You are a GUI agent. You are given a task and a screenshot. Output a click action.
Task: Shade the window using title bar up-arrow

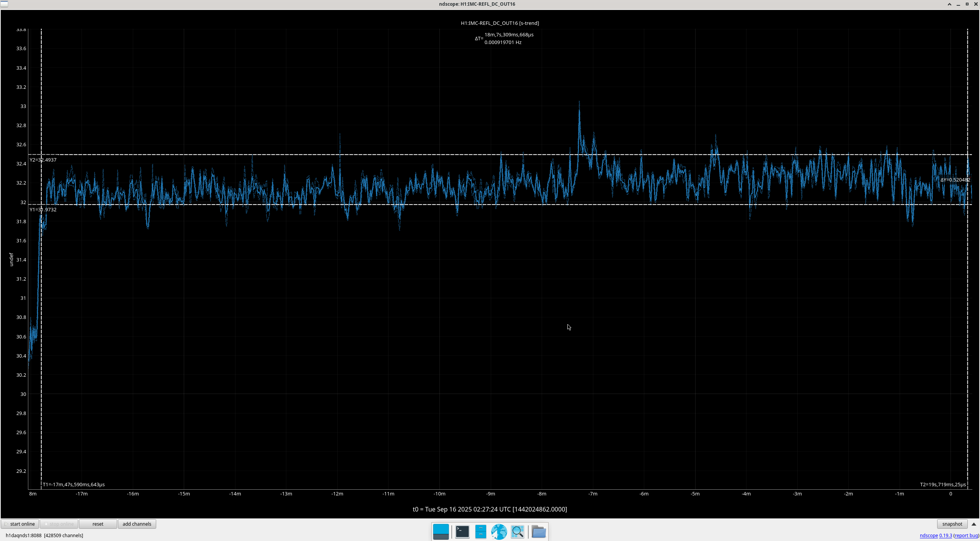click(949, 4)
